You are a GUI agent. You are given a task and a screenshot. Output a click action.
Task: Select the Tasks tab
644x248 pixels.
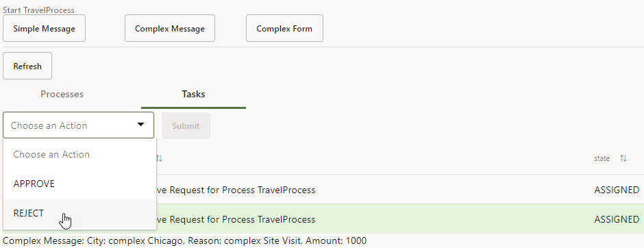193,94
